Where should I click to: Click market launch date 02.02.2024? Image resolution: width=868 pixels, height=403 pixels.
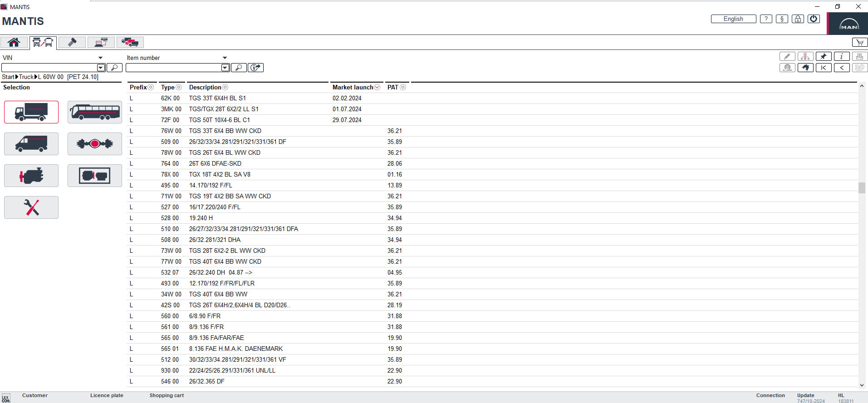click(347, 98)
